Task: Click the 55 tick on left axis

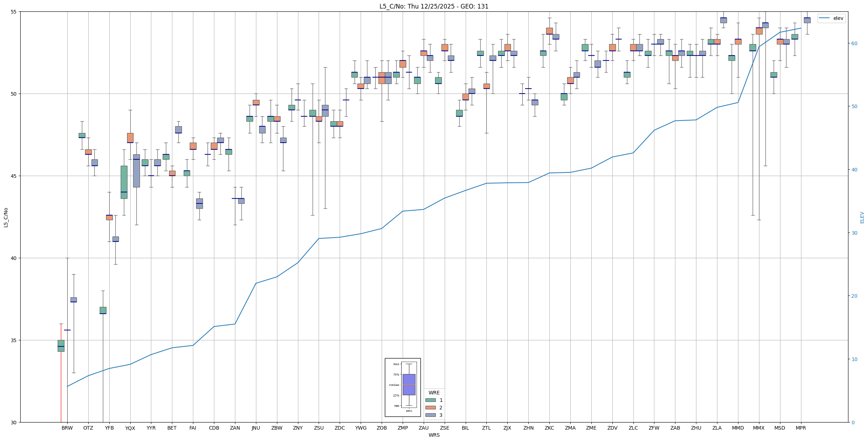Action: [14, 12]
